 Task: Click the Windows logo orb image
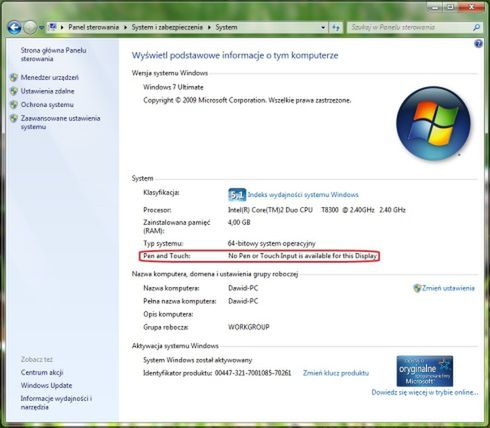coord(433,124)
